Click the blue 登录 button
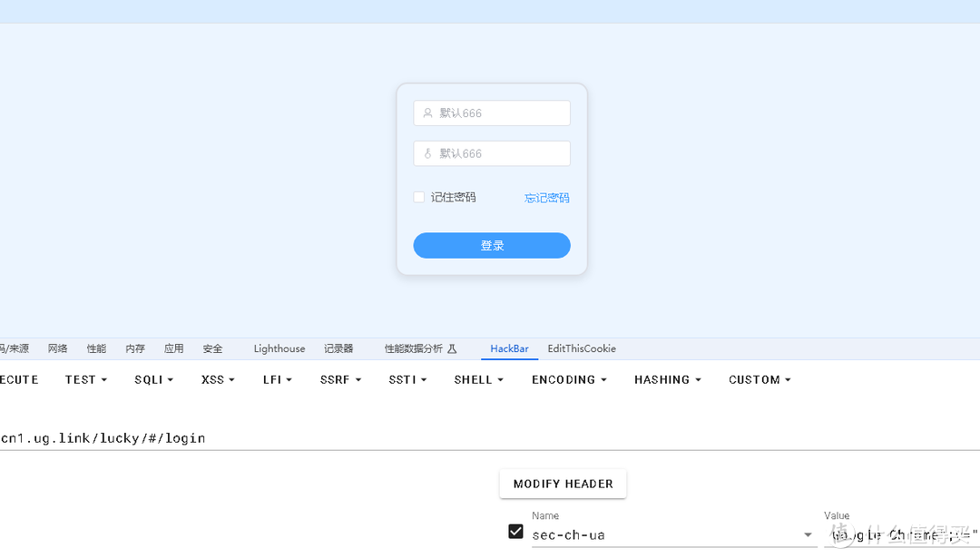 [x=491, y=246]
